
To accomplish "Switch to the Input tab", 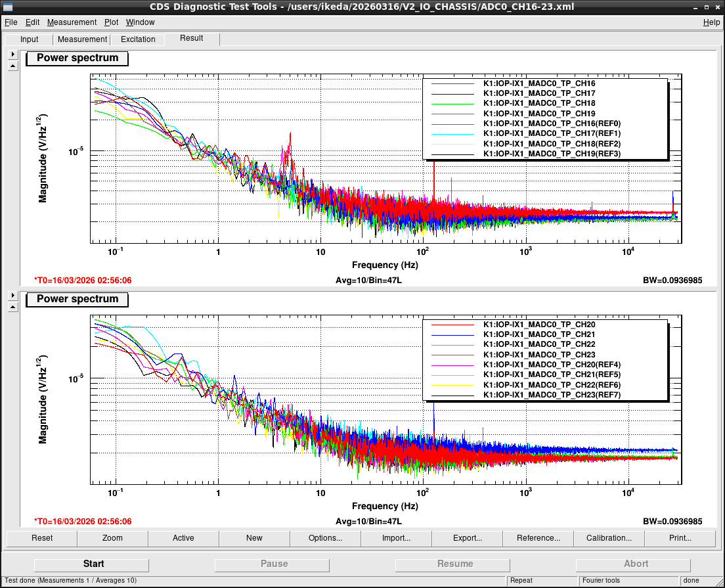I will coord(29,39).
